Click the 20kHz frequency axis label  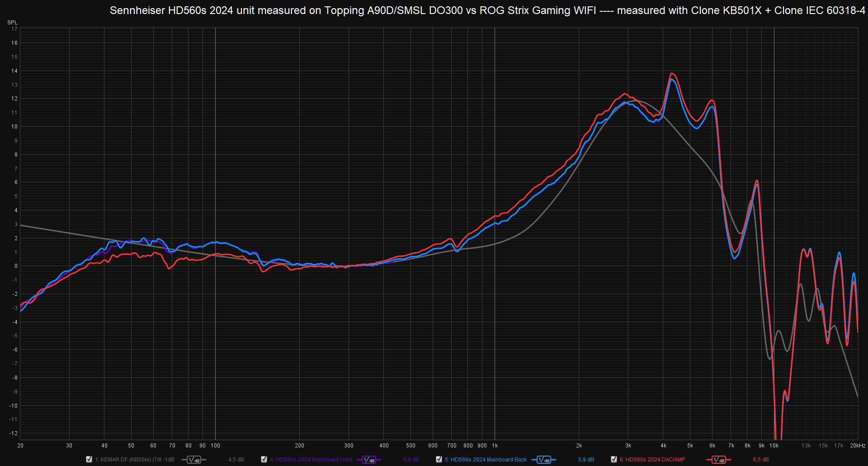(x=858, y=446)
